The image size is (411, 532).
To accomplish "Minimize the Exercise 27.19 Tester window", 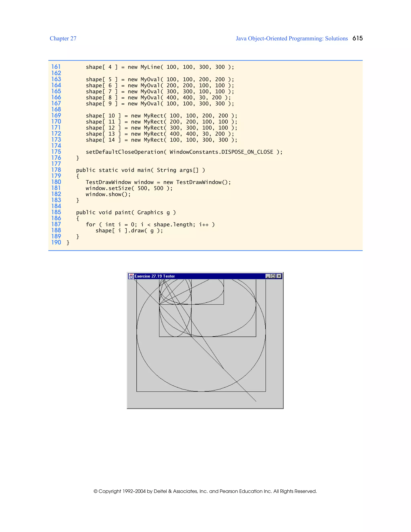I will (268, 276).
